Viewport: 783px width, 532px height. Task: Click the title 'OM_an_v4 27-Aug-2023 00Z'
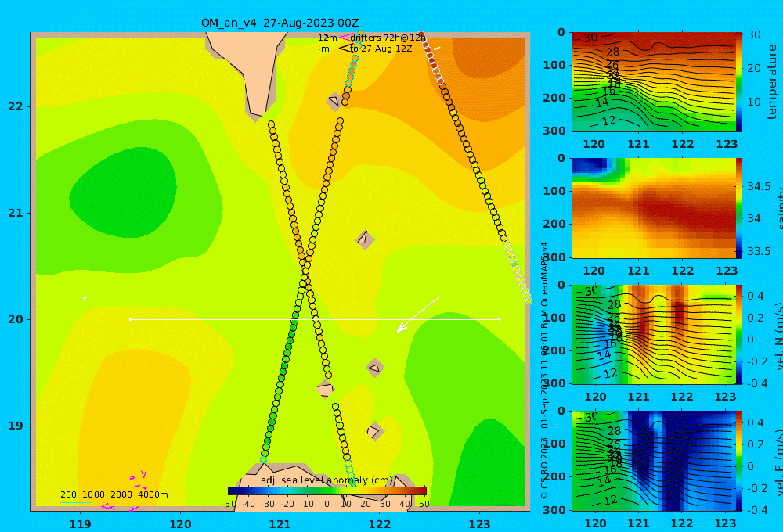(280, 23)
